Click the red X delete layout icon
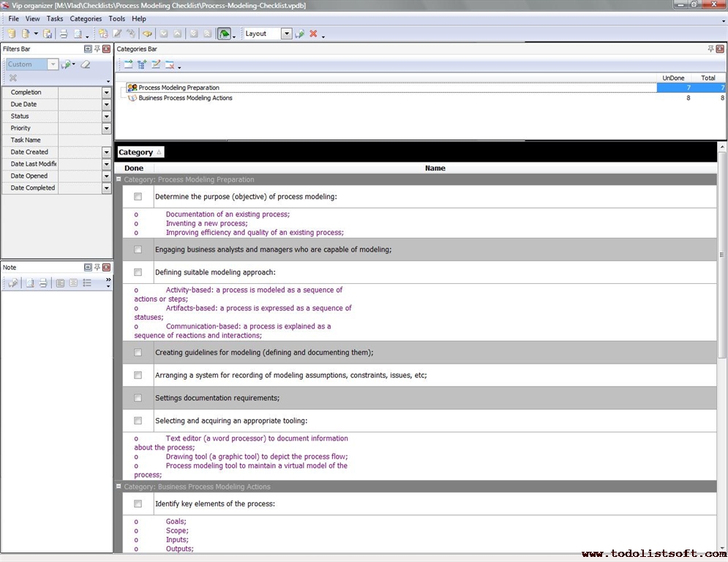Screen dimensions: 728x562 (313, 34)
